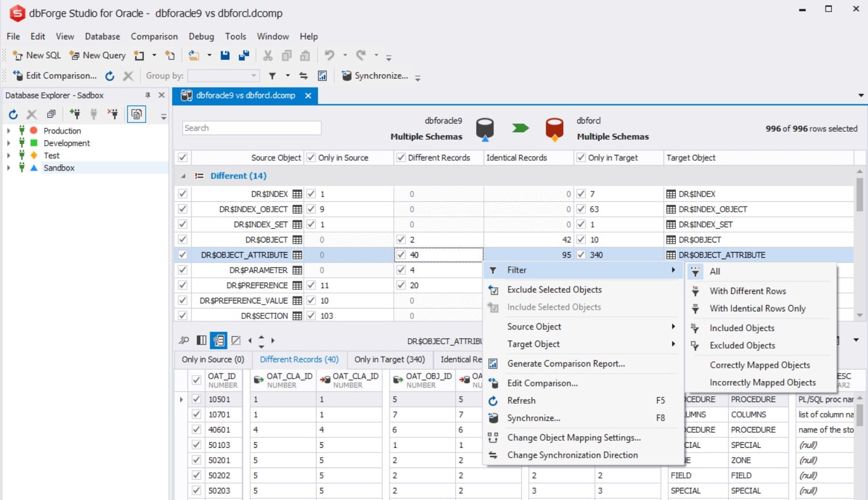Expand the Test connection node
The width and height of the screenshot is (868, 500).
(x=8, y=155)
